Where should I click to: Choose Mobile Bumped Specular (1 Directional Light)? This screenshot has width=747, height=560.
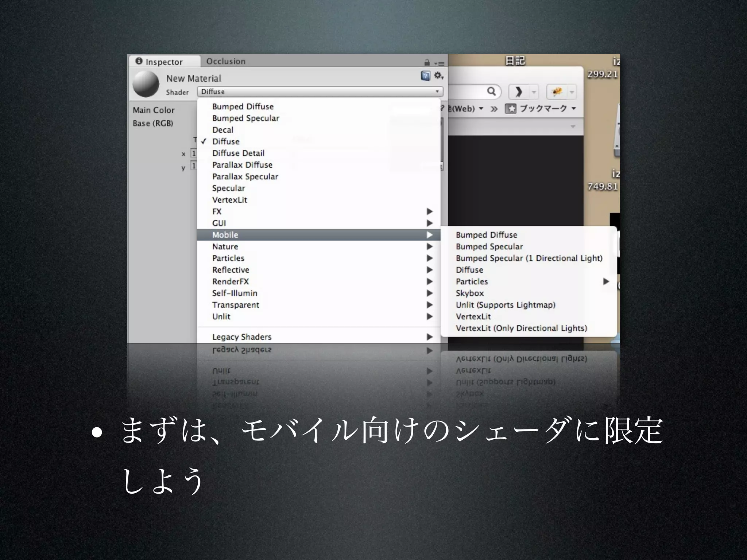tap(529, 258)
